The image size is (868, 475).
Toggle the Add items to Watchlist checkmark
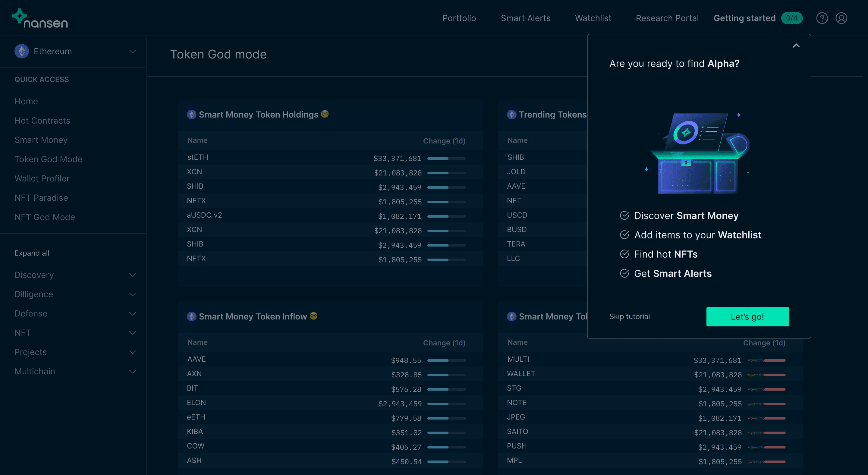[624, 235]
